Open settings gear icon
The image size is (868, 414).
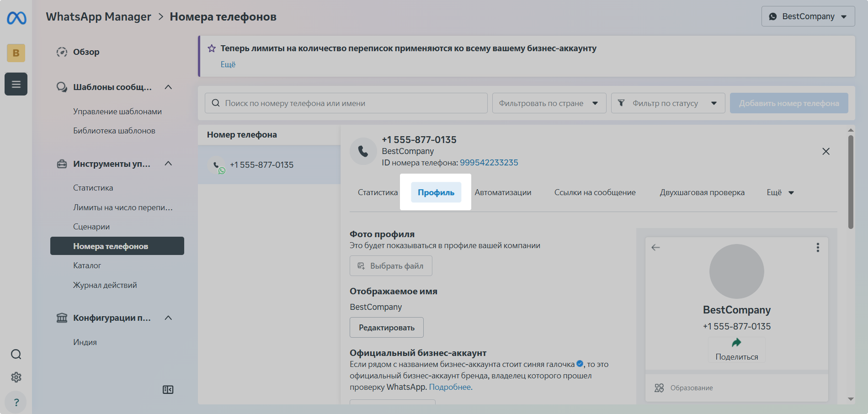pyautogui.click(x=16, y=377)
